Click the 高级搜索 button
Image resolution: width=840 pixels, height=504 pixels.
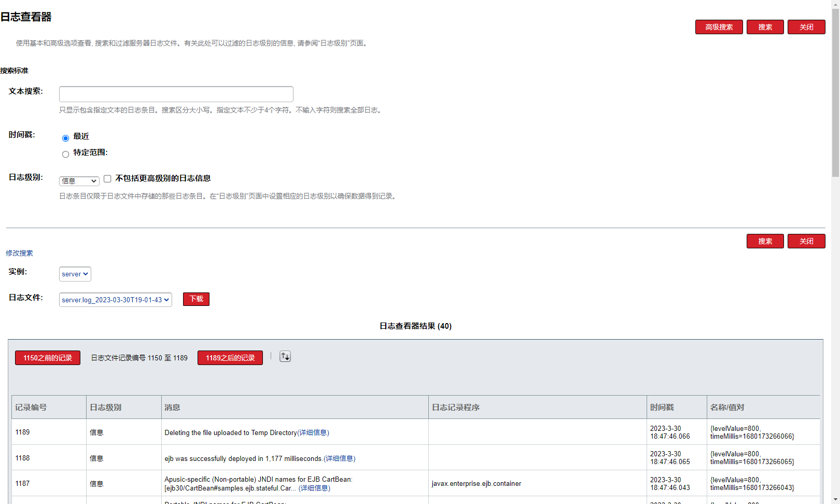point(719,27)
